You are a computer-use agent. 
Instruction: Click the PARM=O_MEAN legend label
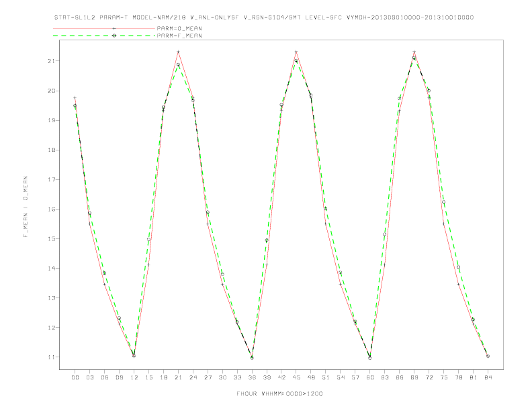pyautogui.click(x=179, y=28)
